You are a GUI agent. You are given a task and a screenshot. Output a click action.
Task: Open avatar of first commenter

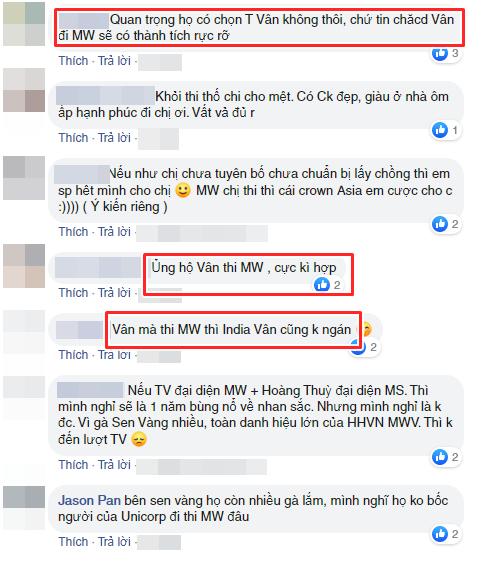[x=24, y=24]
